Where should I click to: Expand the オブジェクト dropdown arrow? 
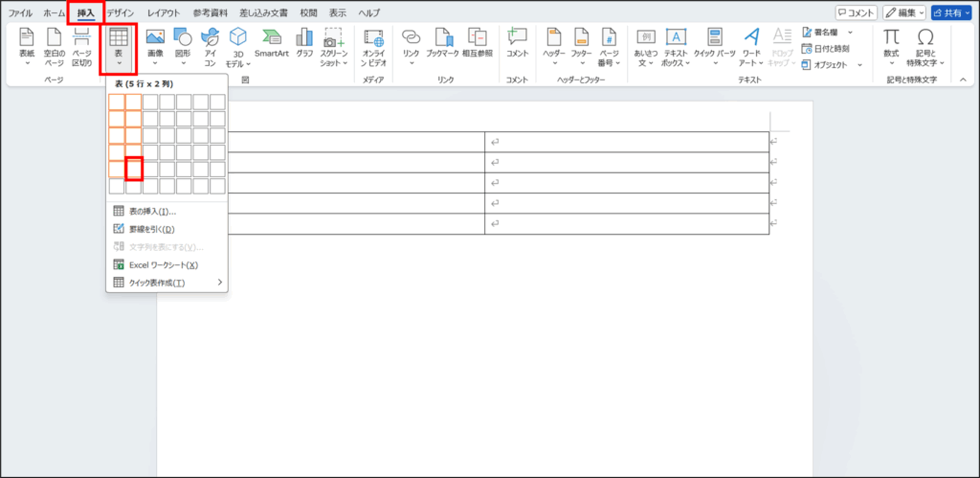click(859, 64)
